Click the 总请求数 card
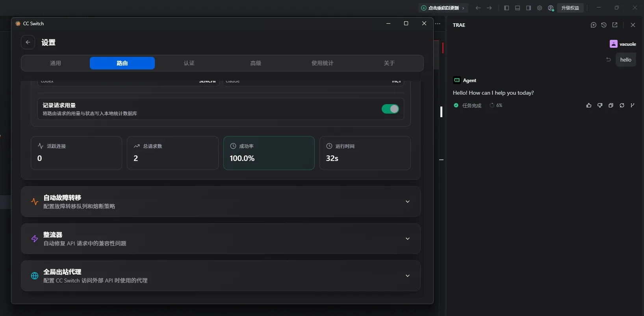Screen dimensions: 644x316 (173, 153)
